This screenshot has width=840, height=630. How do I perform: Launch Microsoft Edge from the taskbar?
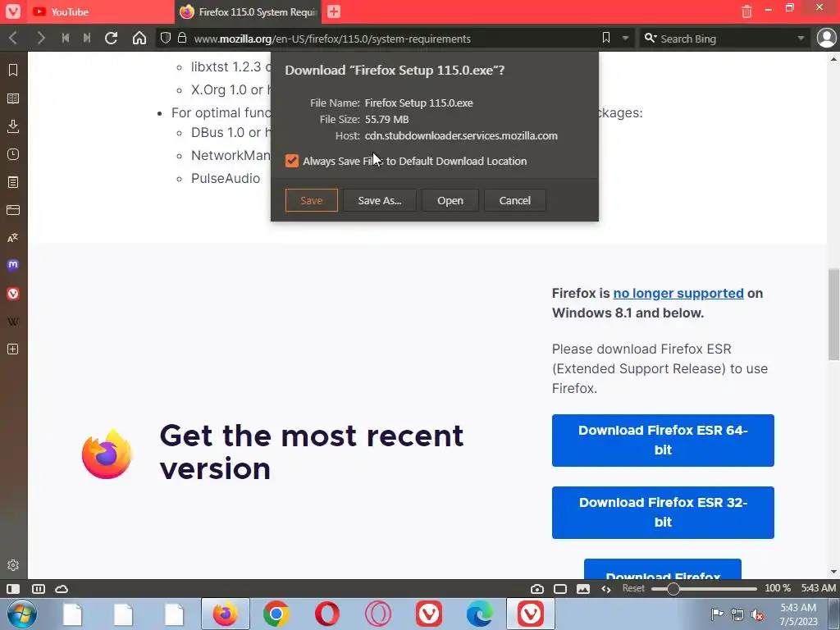(479, 614)
